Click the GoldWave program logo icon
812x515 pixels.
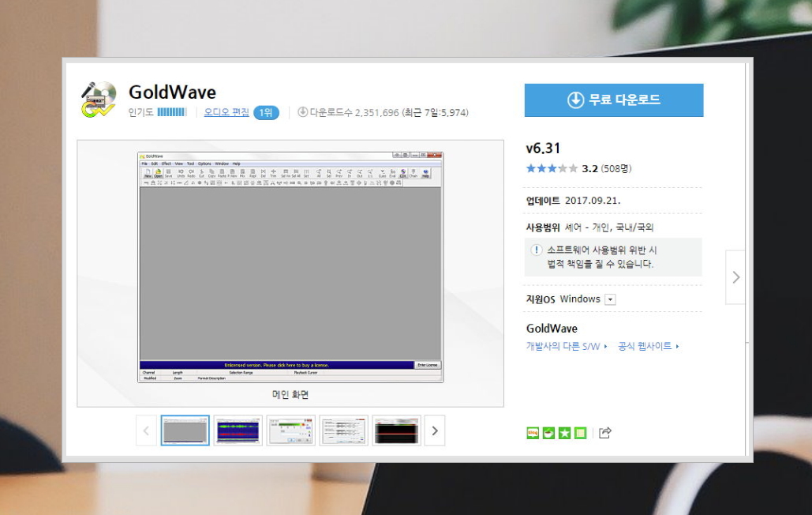pos(99,100)
